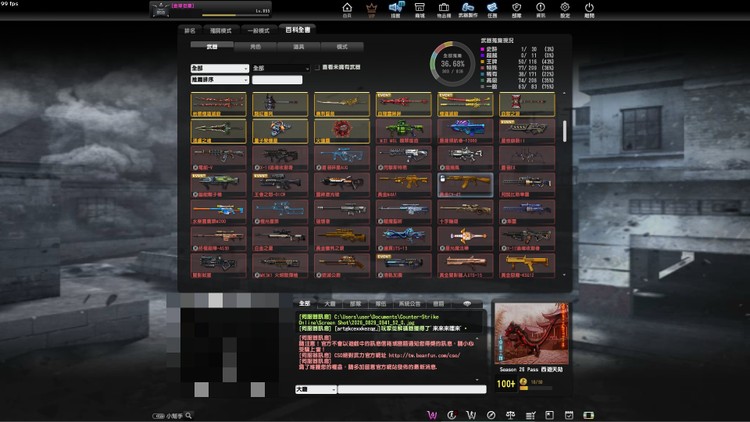Open the first 全部 category dropdown

click(x=220, y=68)
